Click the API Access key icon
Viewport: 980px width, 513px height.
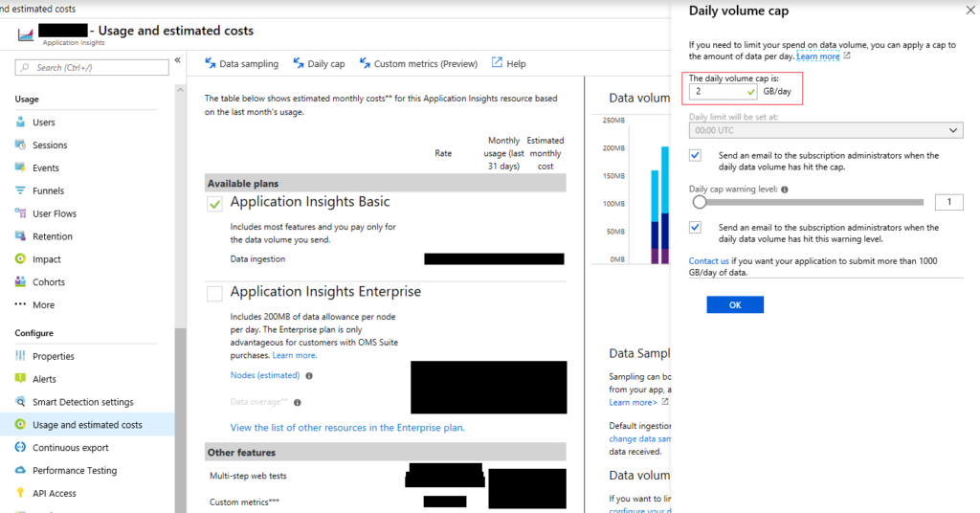tap(21, 493)
